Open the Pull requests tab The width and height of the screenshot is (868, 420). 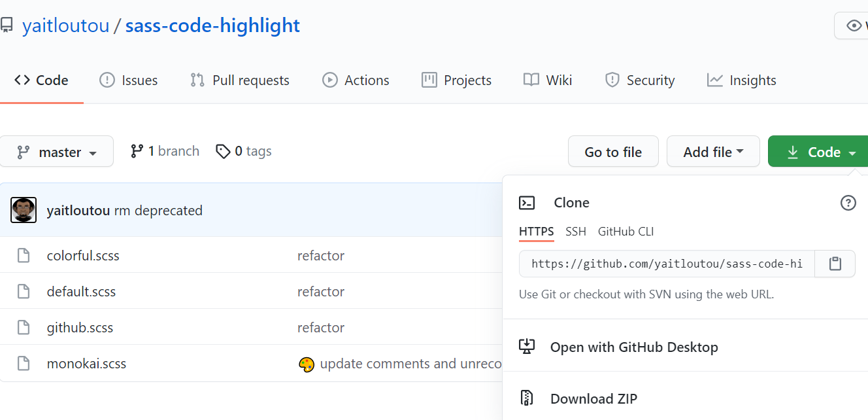click(240, 80)
